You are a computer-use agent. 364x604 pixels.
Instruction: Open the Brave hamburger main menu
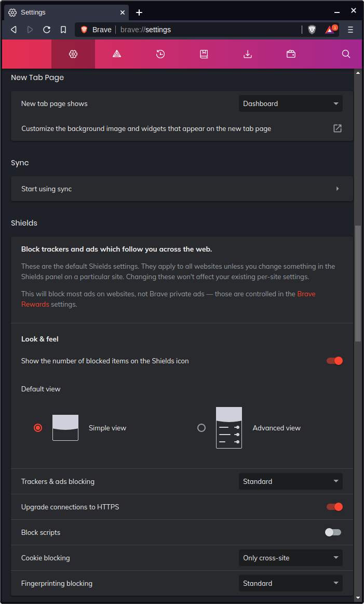(350, 30)
